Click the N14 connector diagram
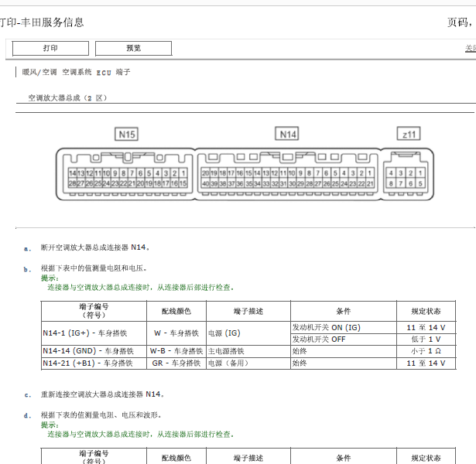 click(x=287, y=174)
